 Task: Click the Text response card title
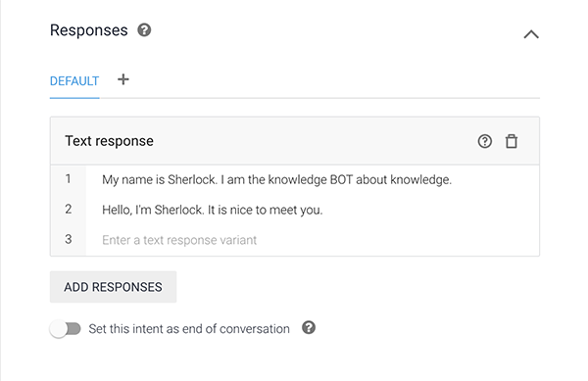[x=109, y=141]
